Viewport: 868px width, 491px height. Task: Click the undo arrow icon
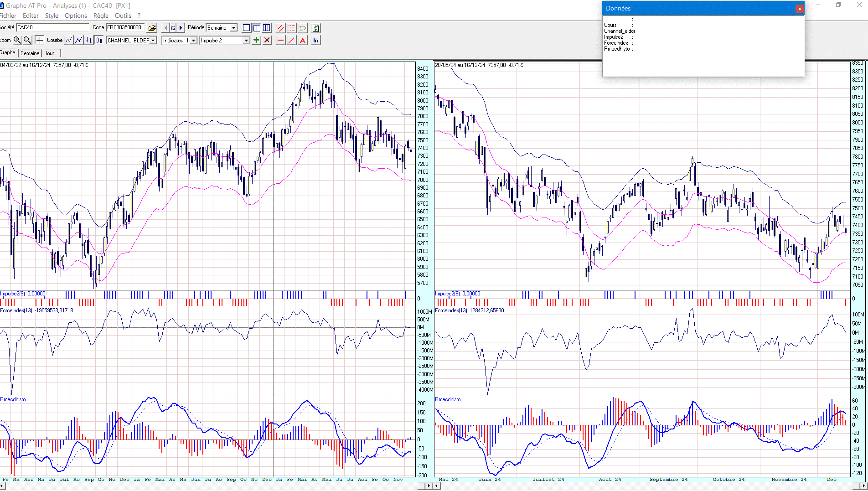(x=303, y=28)
